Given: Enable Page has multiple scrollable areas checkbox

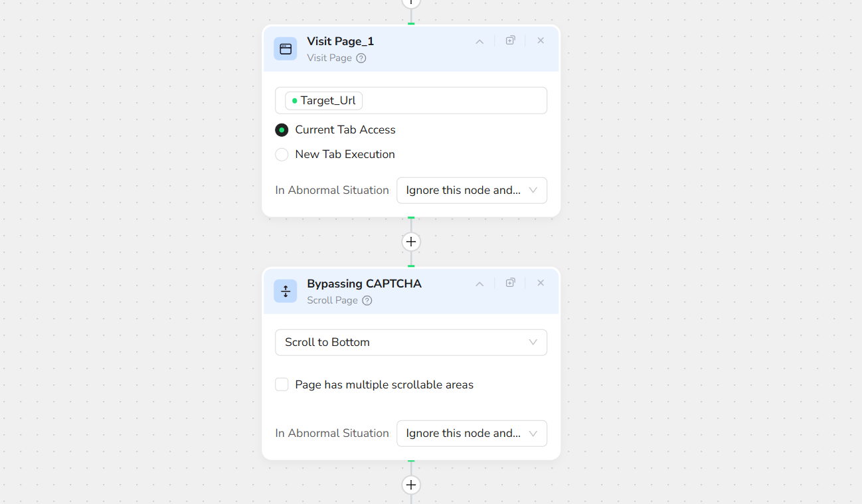Looking at the screenshot, I should pos(282,384).
